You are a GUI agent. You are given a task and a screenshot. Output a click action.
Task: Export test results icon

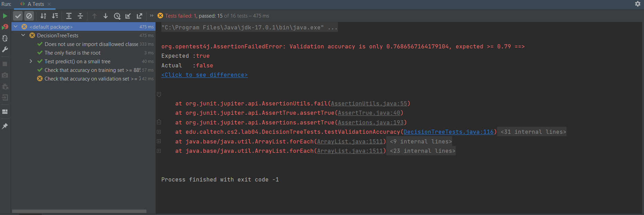click(140, 16)
